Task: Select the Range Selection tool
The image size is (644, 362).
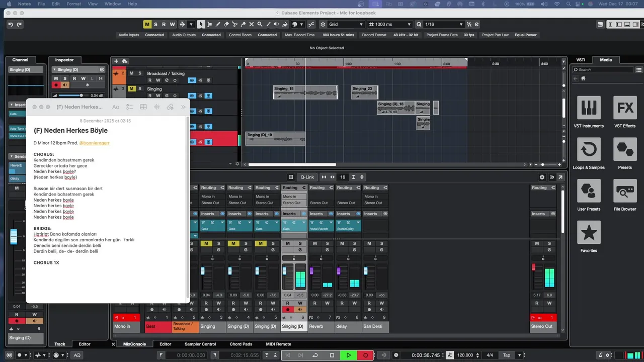Action: tap(209, 24)
